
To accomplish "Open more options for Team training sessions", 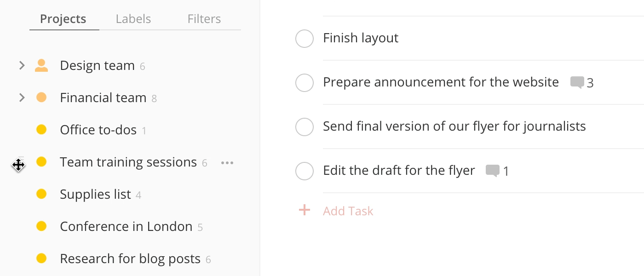I will (227, 163).
